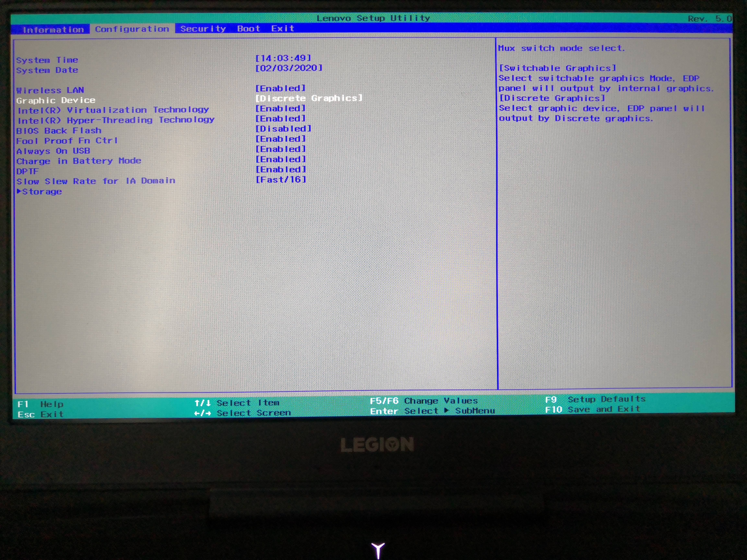Toggle BIOS Back Flash Disabled value
The height and width of the screenshot is (560, 747).
click(x=283, y=129)
